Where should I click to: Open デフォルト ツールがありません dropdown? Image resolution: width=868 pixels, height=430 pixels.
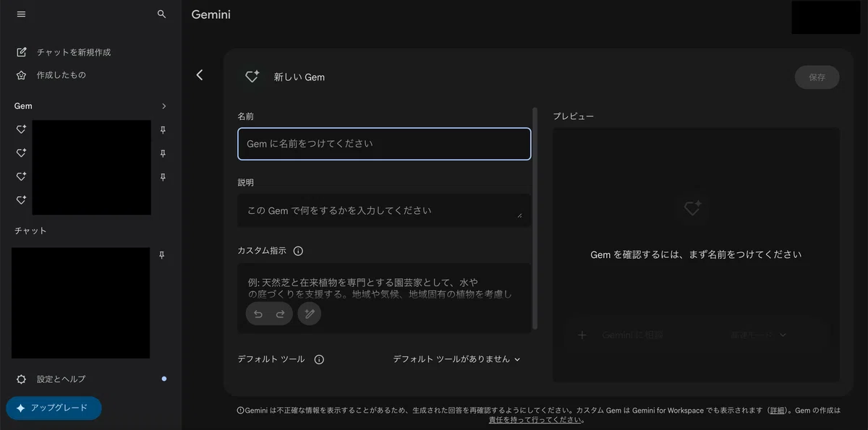[456, 359]
